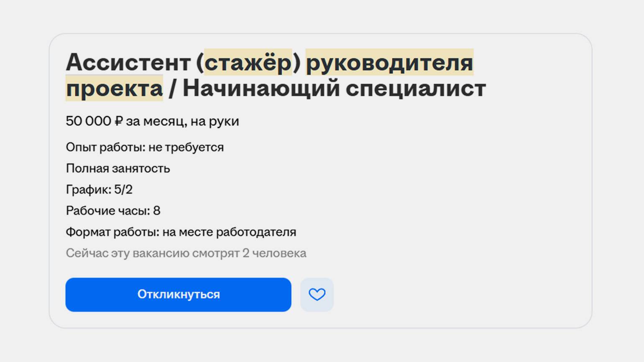Click the slash separator in the job title
This screenshot has width=644, height=362.
[x=171, y=88]
